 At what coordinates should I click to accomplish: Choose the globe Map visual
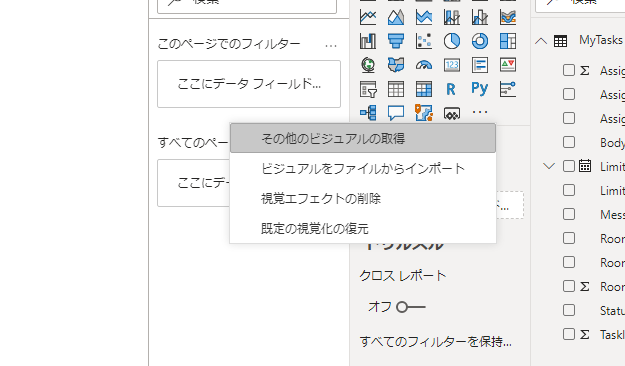coord(368,65)
